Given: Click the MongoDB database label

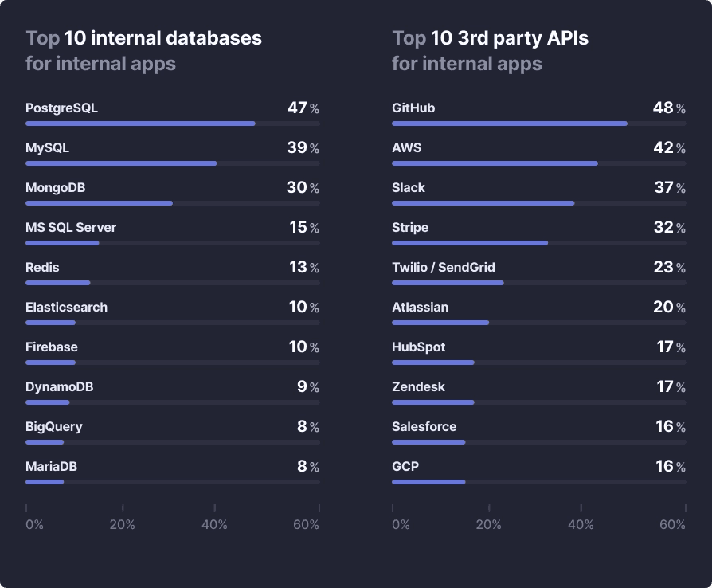Looking at the screenshot, I should pyautogui.click(x=55, y=188).
